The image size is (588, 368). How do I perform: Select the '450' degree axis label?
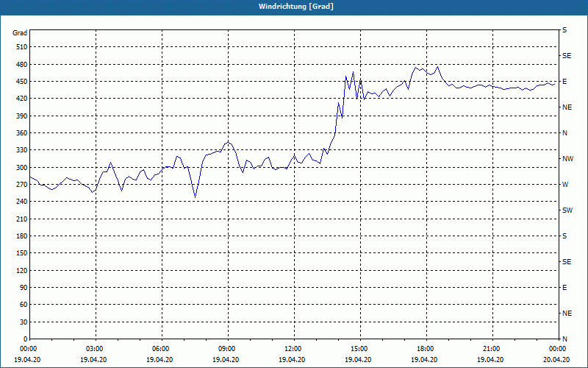tap(22, 82)
